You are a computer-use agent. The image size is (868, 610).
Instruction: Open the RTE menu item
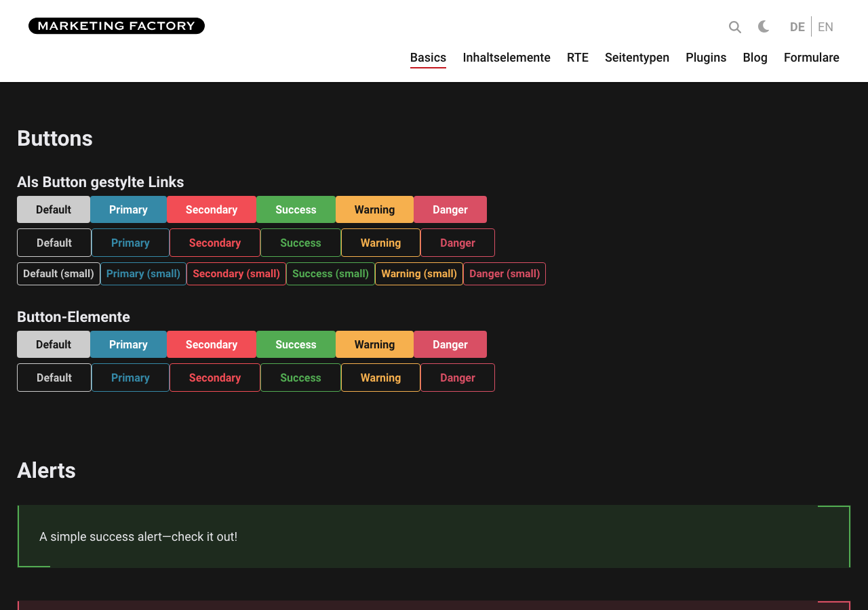578,58
